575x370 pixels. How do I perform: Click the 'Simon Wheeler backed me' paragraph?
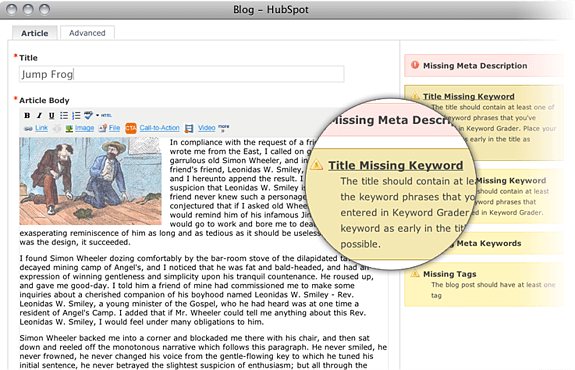tap(203, 352)
